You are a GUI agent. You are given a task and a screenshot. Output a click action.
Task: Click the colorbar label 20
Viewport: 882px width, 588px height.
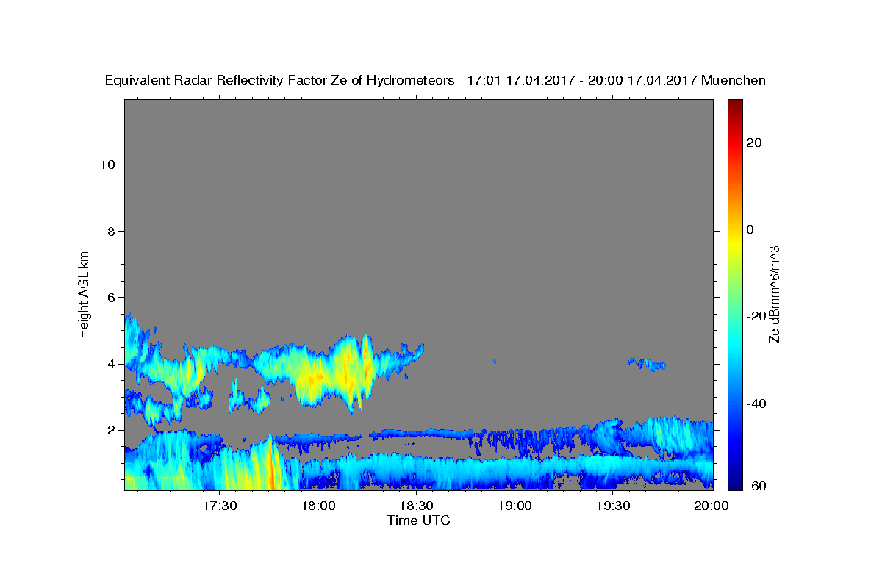(754, 143)
